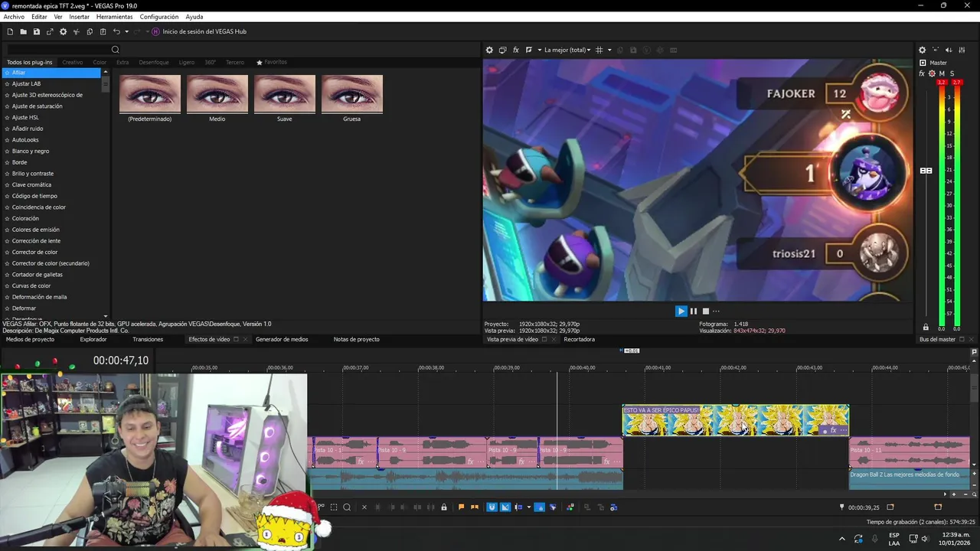Toggle split screen view icon in preview
This screenshot has height=551, width=980.
(x=529, y=50)
